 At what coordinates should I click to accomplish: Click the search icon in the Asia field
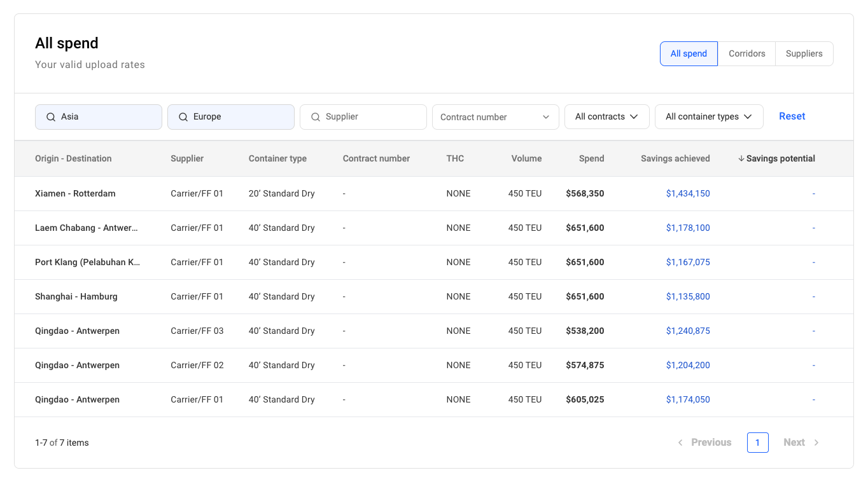coord(51,117)
